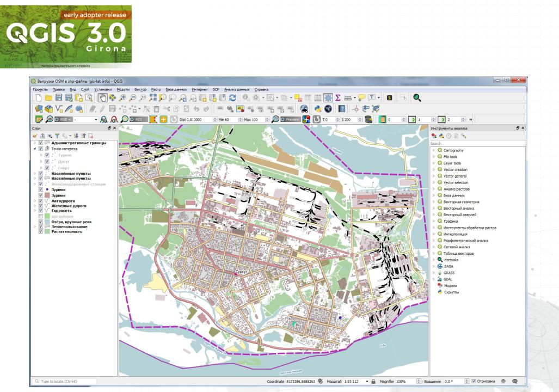
Task: Expand the Землепользование layer node
Action: [x=35, y=227]
